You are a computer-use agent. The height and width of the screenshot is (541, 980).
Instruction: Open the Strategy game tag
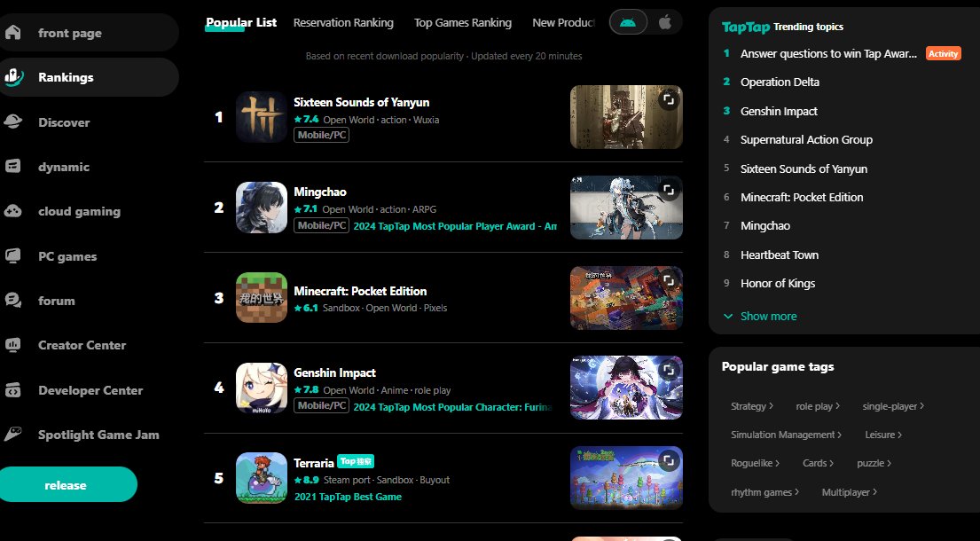752,406
